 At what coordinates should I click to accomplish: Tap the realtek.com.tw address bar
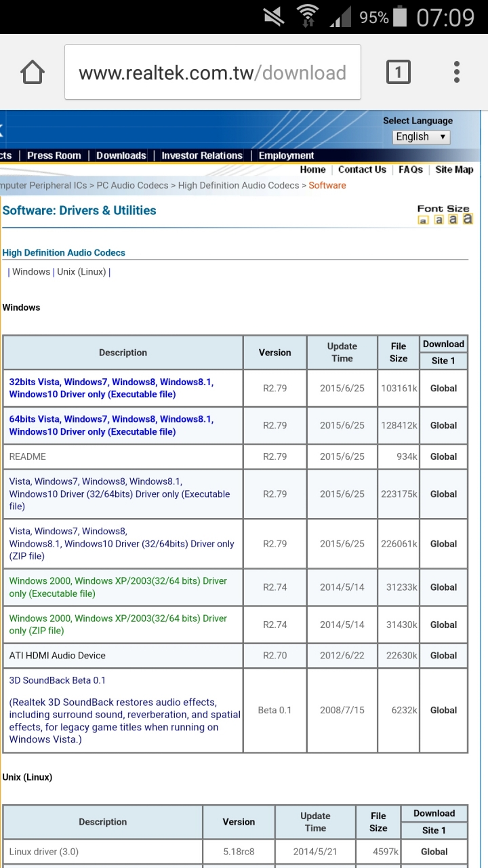(x=213, y=73)
